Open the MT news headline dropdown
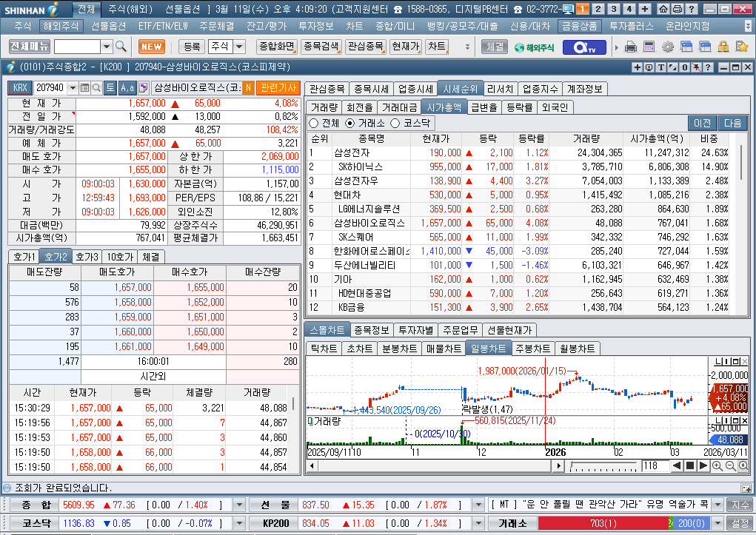The image size is (756, 535). (717, 505)
